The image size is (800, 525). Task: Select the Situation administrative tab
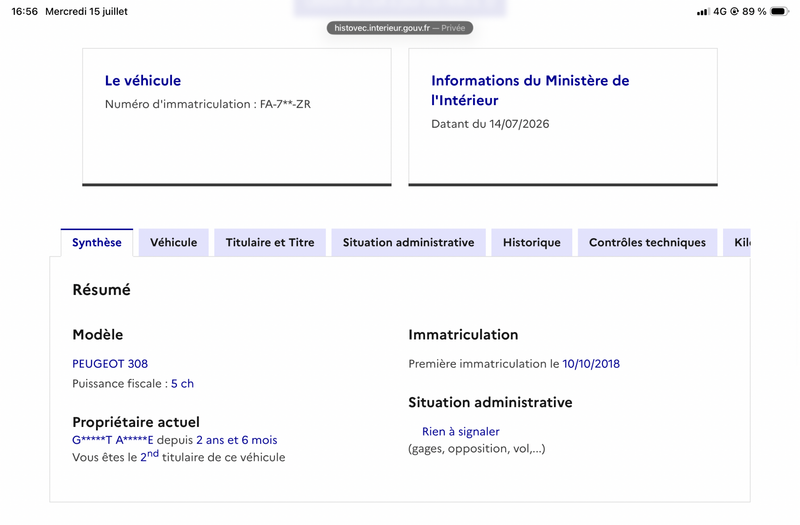click(408, 242)
